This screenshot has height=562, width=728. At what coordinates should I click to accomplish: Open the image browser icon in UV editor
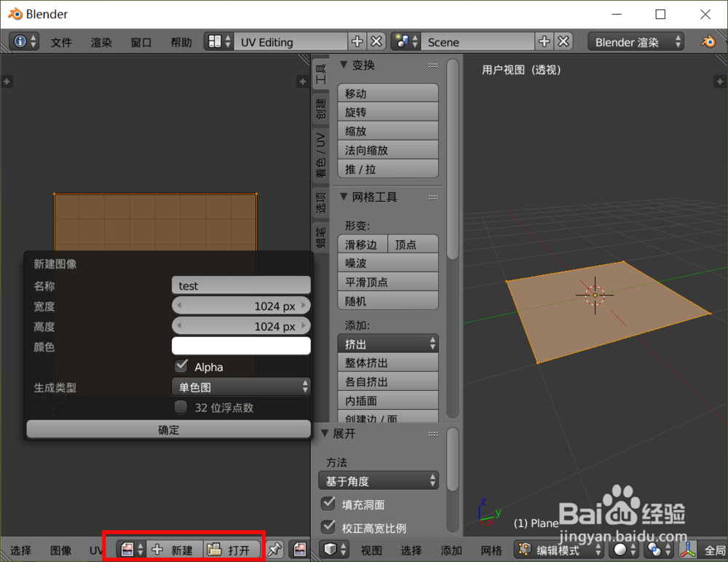tap(131, 550)
